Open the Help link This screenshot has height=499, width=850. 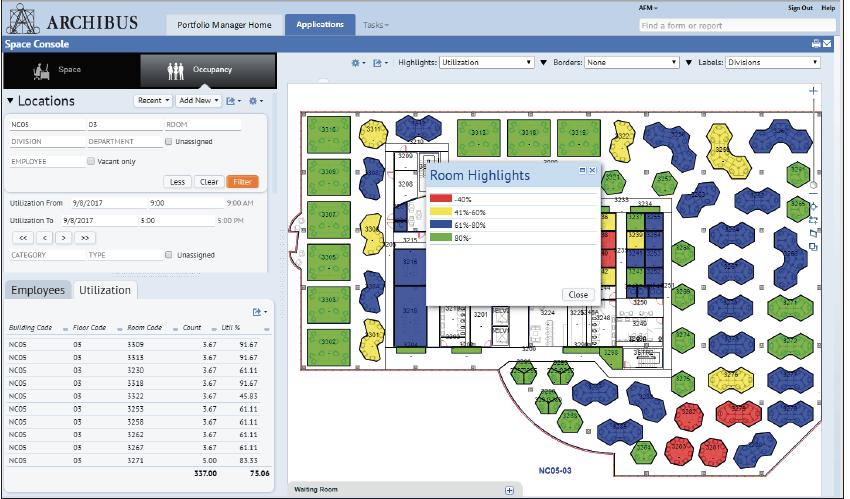pyautogui.click(x=828, y=8)
